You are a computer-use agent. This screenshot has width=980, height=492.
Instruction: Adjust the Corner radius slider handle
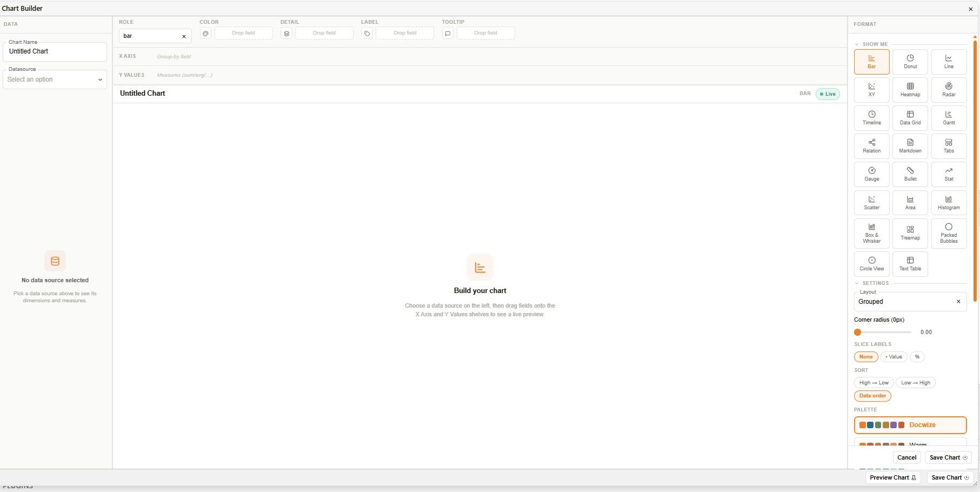tap(857, 332)
